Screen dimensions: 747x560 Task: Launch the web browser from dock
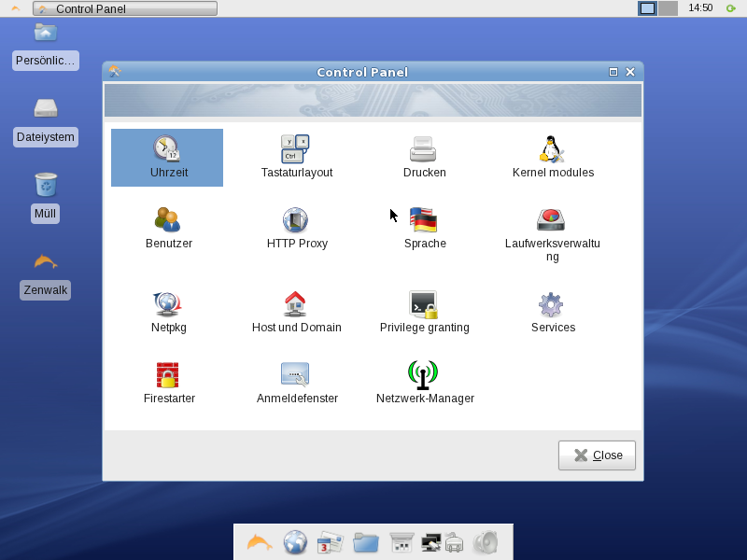click(x=296, y=542)
